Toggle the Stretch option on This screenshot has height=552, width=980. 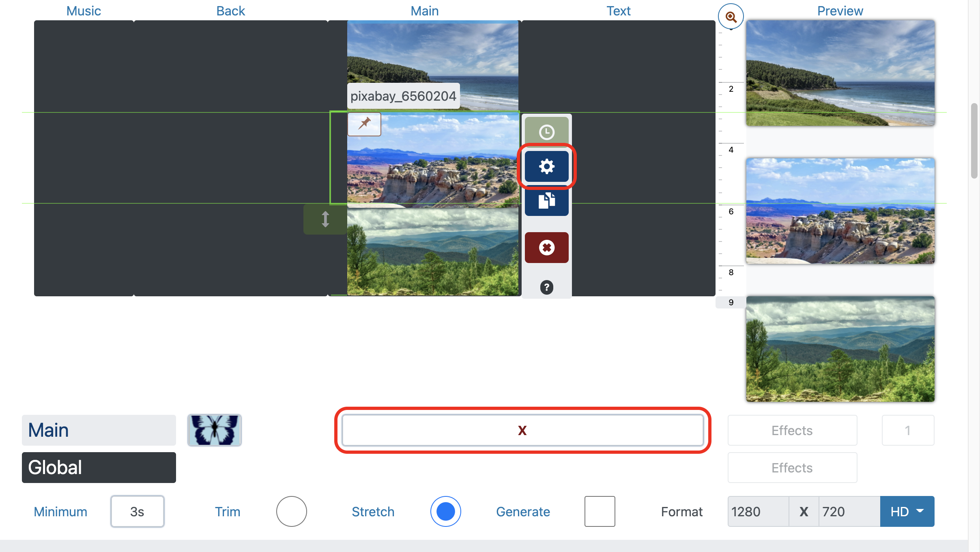pyautogui.click(x=445, y=511)
